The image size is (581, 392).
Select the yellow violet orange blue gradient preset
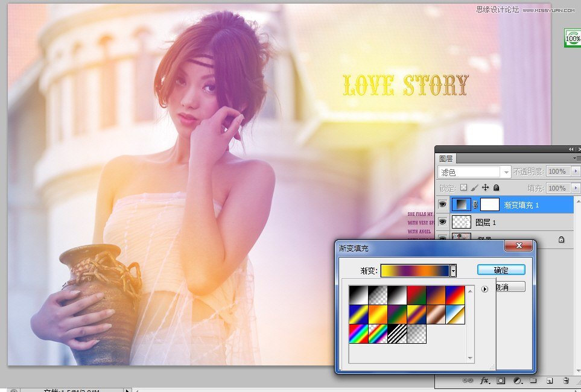click(416, 315)
